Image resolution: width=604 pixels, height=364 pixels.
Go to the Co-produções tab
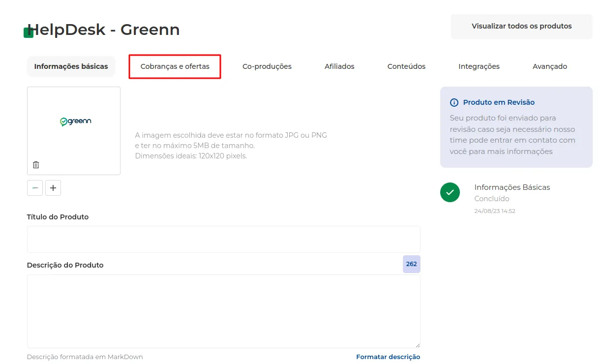pyautogui.click(x=267, y=66)
